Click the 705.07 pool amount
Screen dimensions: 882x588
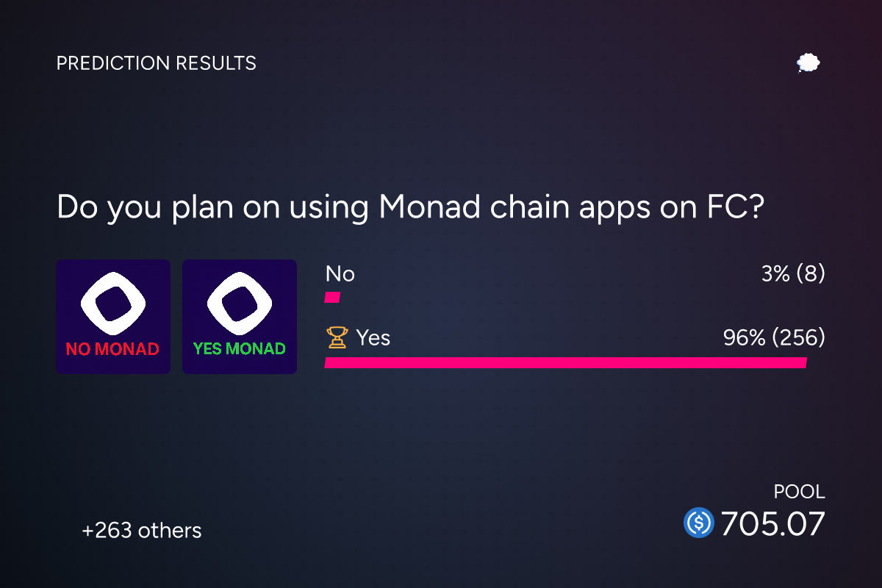(x=773, y=524)
